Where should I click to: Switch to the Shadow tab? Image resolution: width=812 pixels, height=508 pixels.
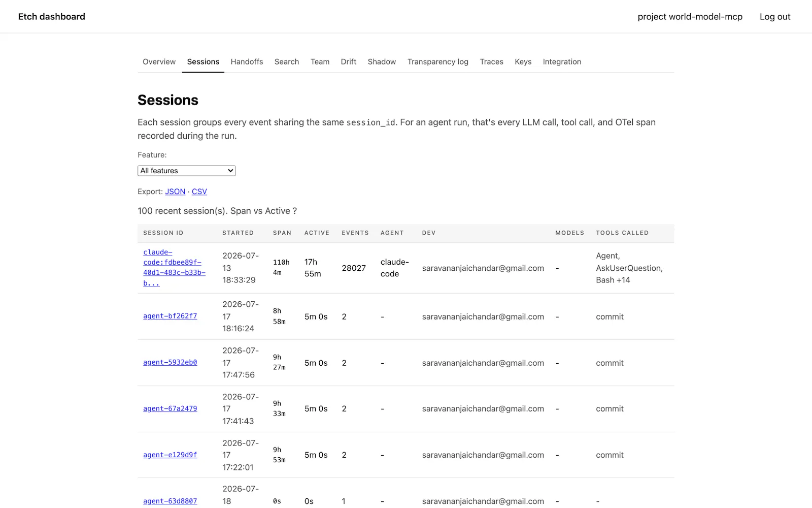point(382,61)
